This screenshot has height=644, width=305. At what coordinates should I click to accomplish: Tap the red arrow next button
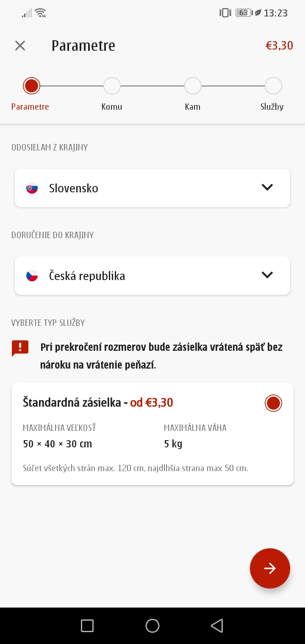(x=270, y=568)
